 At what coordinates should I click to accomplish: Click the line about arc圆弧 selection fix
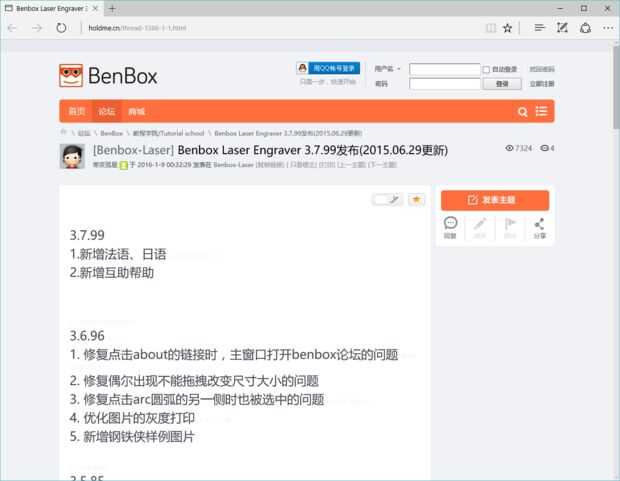coord(197,400)
